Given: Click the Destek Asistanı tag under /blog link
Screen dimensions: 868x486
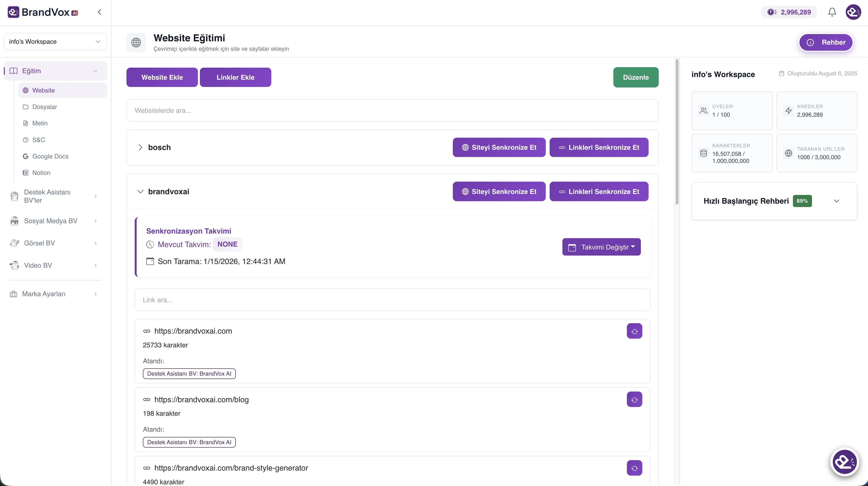Looking at the screenshot, I should coord(189,442).
